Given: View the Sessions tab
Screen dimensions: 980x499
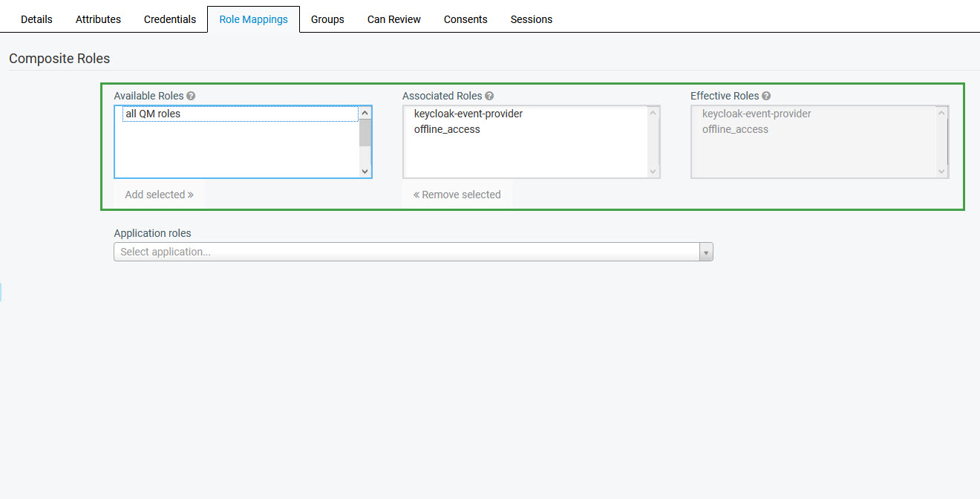Looking at the screenshot, I should (x=531, y=19).
